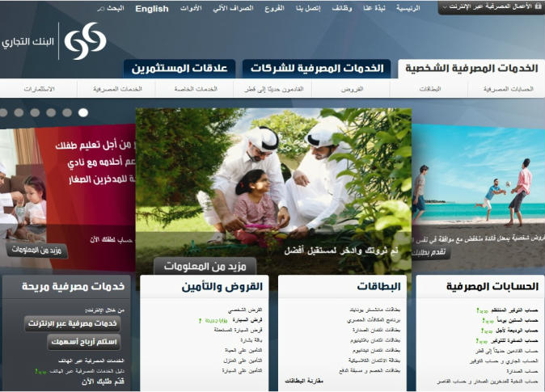Open الخدمات المصرفية عبر الهاتف link
Viewport: 545px width, 392px height.
point(91,360)
